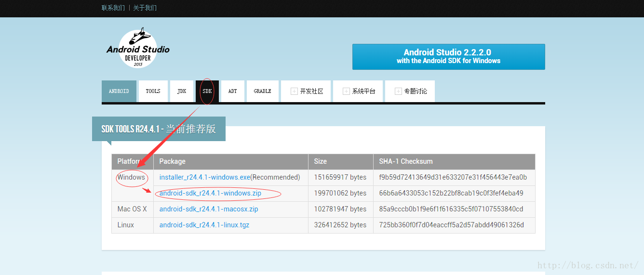The width and height of the screenshot is (644, 275).
Task: Go to the ADT tab
Action: (233, 91)
